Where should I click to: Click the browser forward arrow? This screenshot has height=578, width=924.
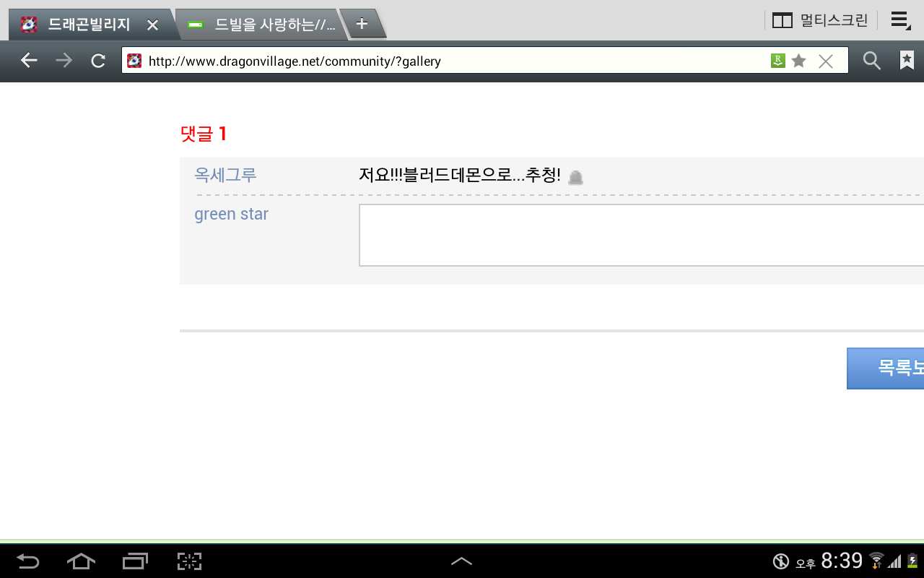point(64,61)
